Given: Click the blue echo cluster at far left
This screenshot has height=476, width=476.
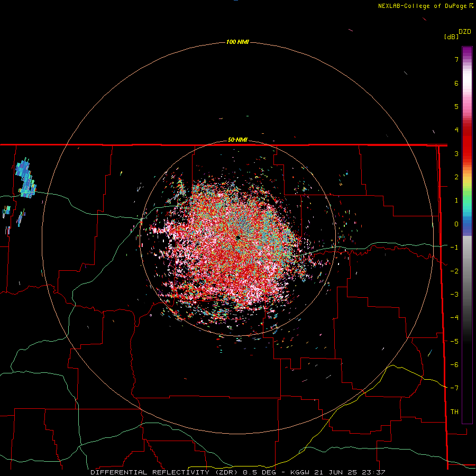Looking at the screenshot, I should [x=25, y=178].
